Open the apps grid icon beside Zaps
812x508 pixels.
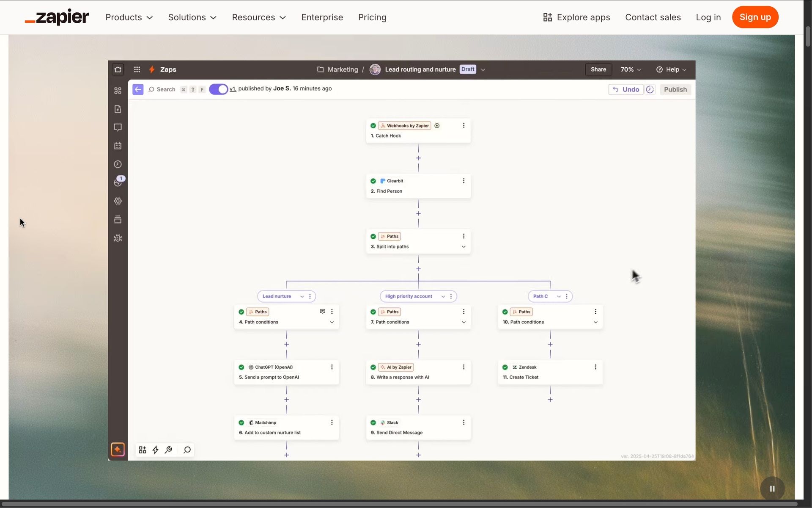(137, 69)
